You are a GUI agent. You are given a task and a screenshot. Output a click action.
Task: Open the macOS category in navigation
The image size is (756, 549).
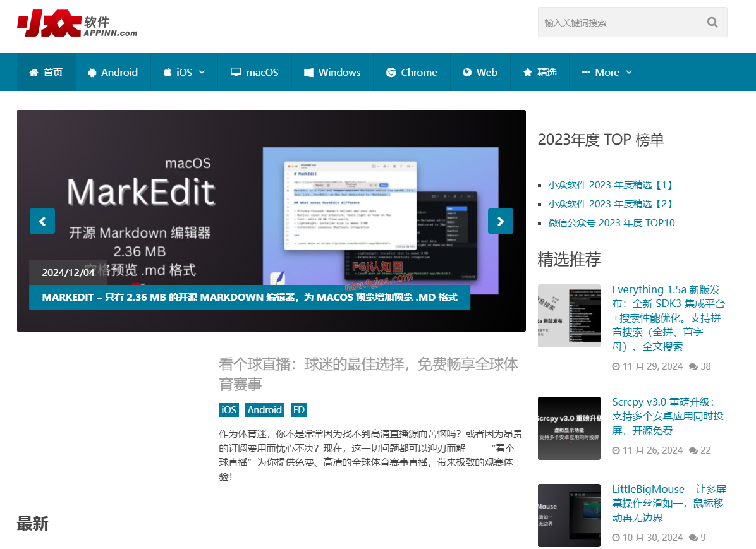pyautogui.click(x=254, y=73)
